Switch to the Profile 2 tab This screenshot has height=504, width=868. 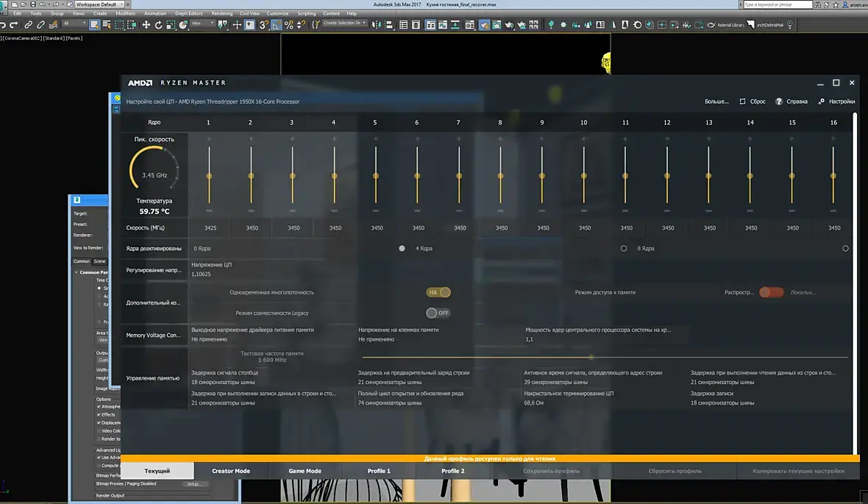point(453,471)
